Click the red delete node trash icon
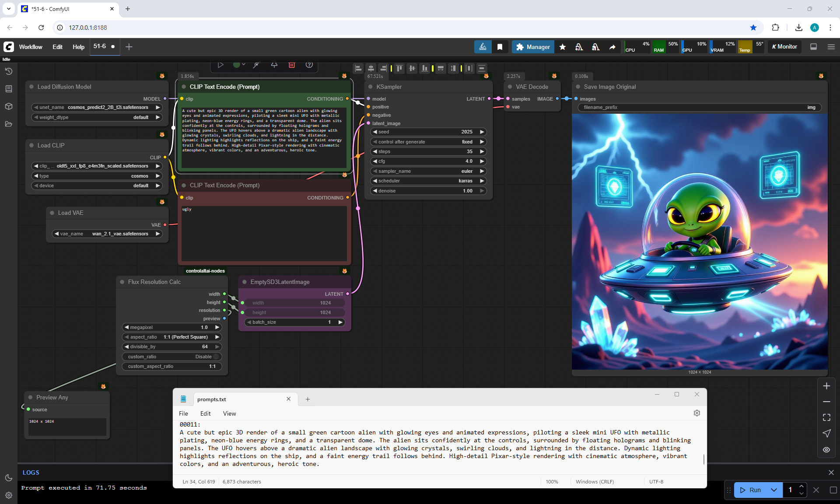Viewport: 840px width, 504px height. 292,65
